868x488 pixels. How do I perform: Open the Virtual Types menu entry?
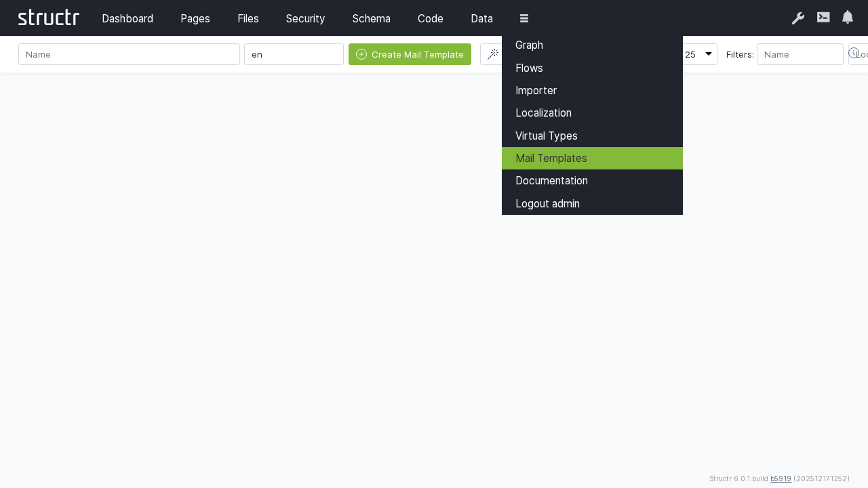[x=546, y=136]
